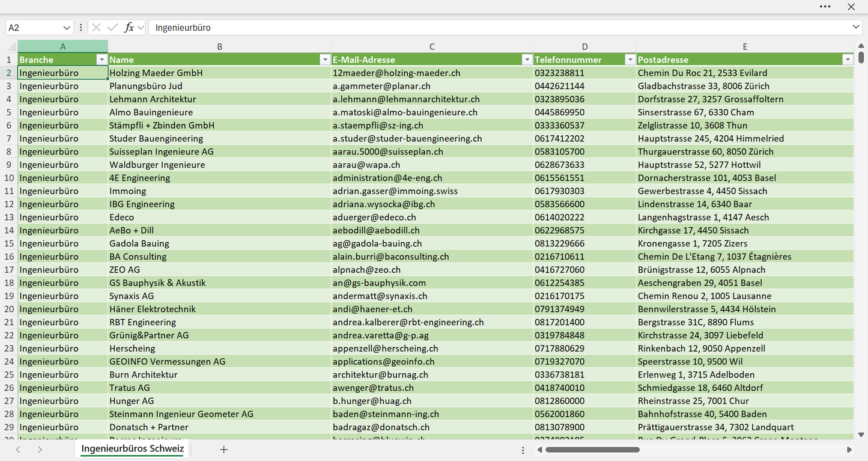Open the Name column filter dropdown
Screen dimensions: 868x461
coord(325,60)
